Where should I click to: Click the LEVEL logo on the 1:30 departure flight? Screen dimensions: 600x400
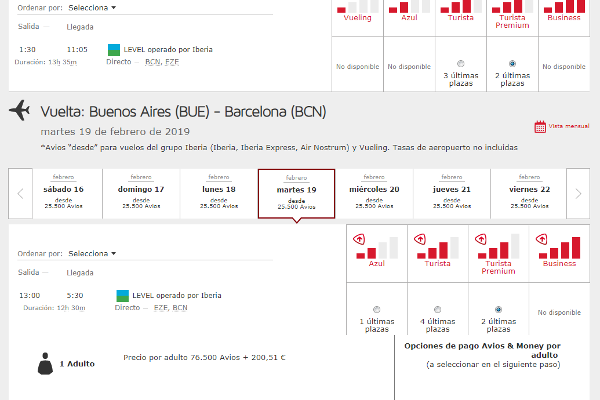click(x=114, y=50)
